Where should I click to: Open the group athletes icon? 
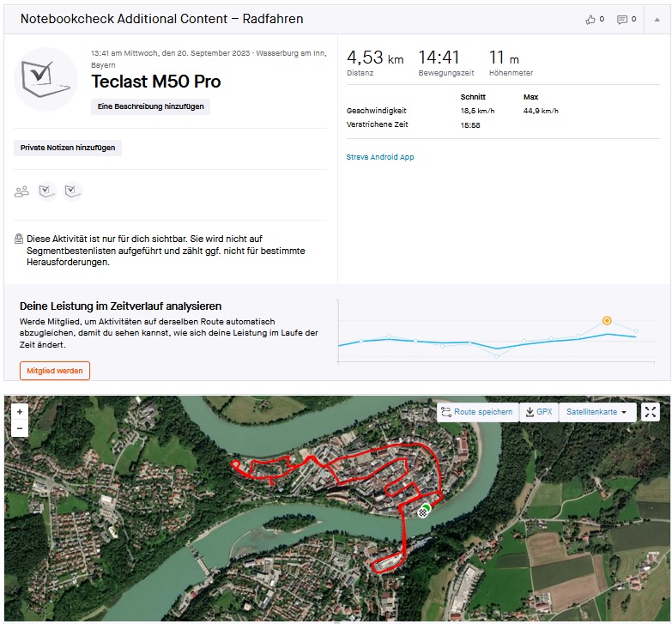point(21,191)
